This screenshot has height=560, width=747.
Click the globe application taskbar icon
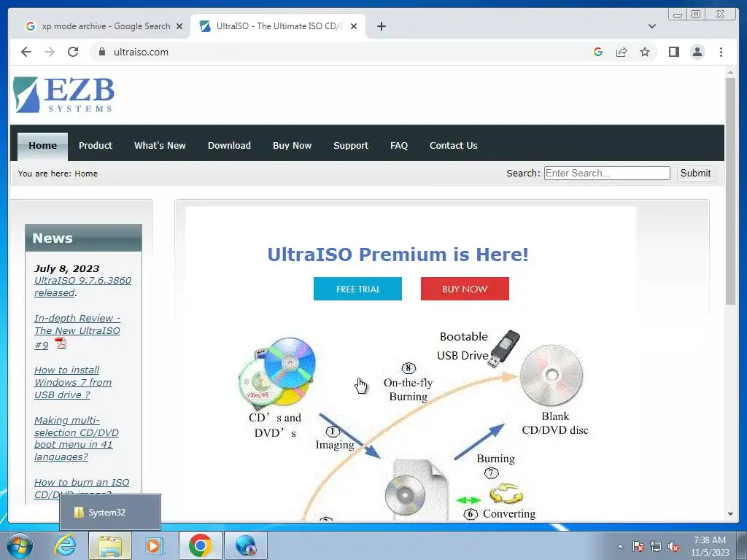tap(246, 545)
